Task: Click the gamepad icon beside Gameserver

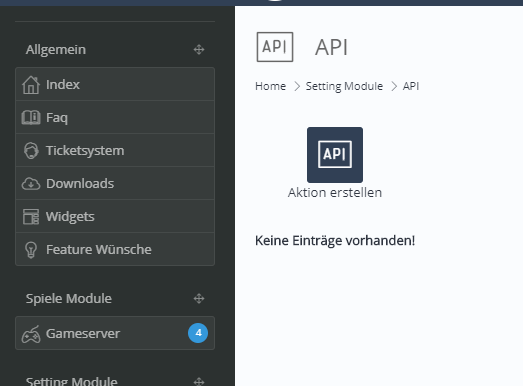Action: click(31, 334)
